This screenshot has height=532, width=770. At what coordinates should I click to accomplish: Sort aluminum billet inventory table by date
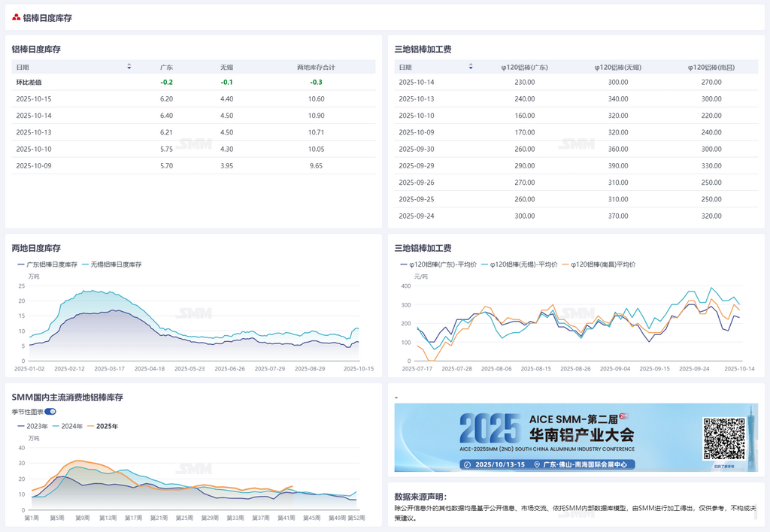coord(129,67)
